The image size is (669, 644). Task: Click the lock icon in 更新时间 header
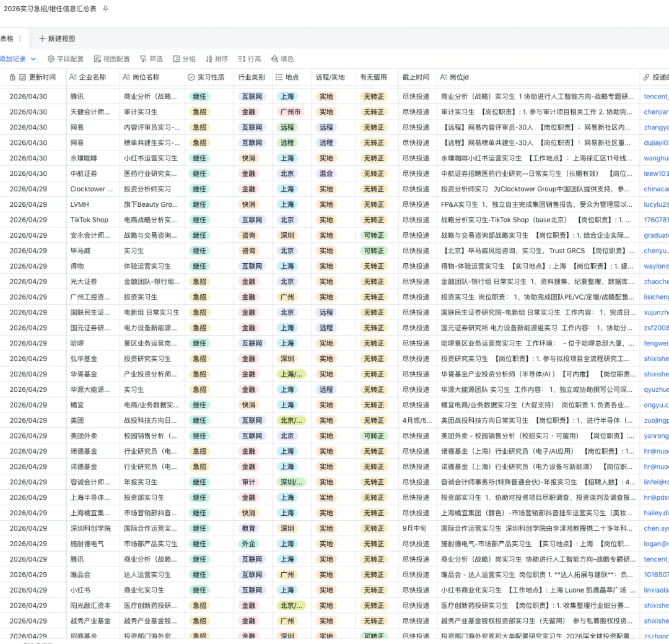click(12, 77)
